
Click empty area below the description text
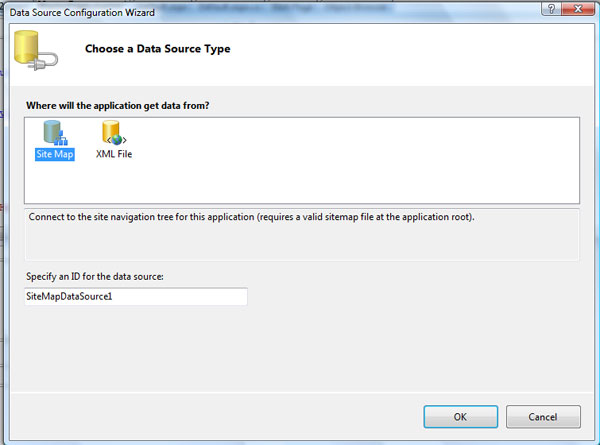300,245
